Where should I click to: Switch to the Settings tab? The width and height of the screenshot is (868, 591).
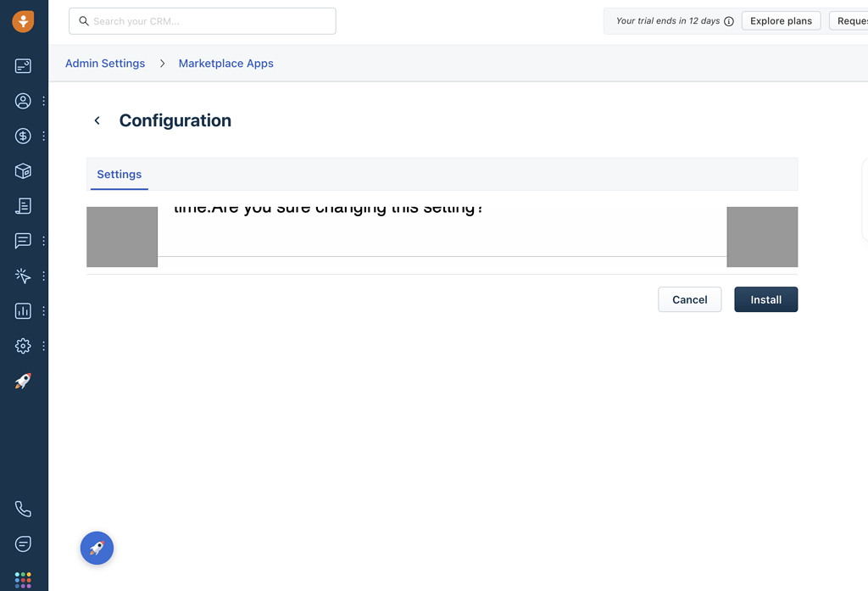(119, 174)
